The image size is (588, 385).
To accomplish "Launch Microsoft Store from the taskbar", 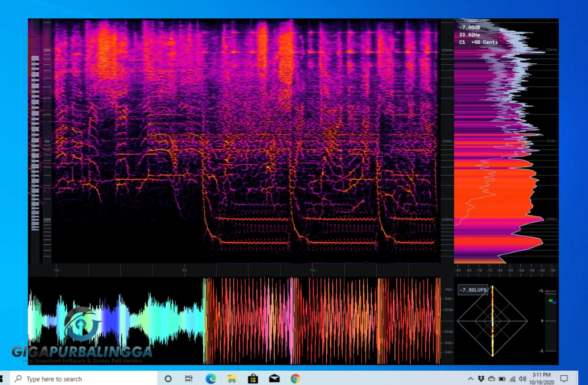I will 253,379.
